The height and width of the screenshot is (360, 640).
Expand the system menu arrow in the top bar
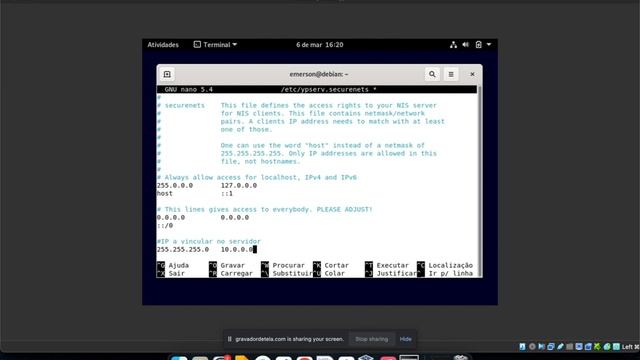coord(489,44)
